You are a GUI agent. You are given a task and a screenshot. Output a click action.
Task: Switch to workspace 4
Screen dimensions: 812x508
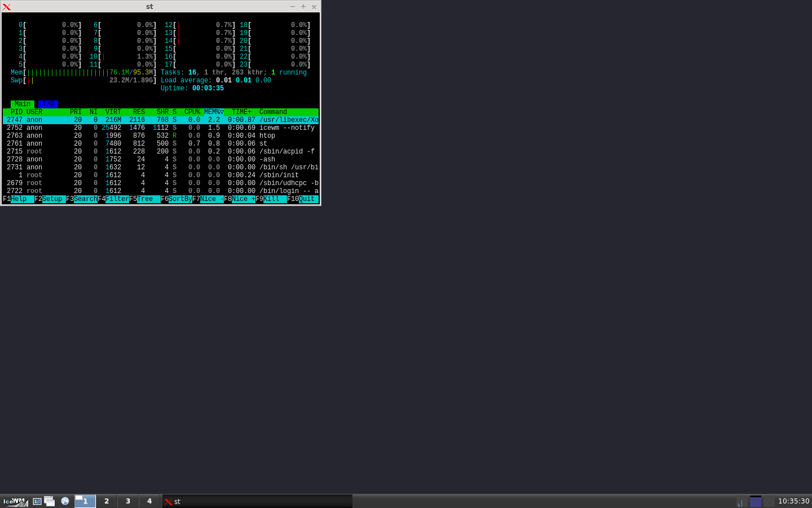[149, 501]
